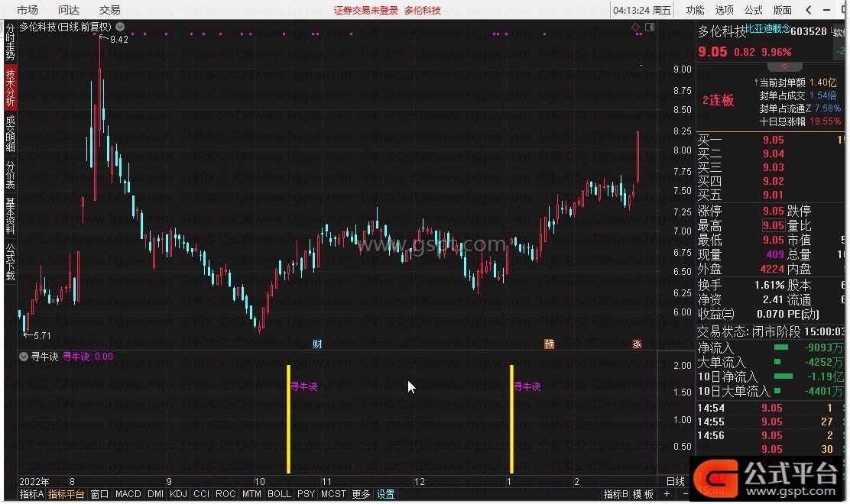
Task: Switch to 分时走势 sidebar tab
Action: point(10,42)
